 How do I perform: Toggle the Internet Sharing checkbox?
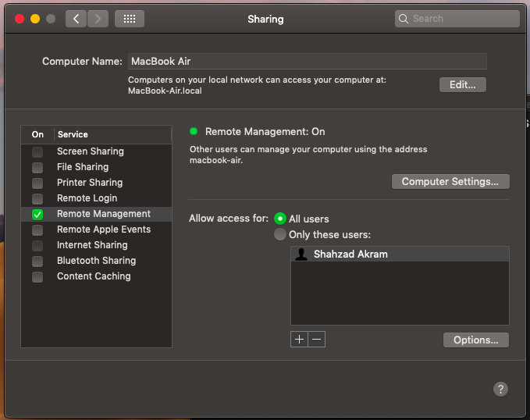[37, 245]
